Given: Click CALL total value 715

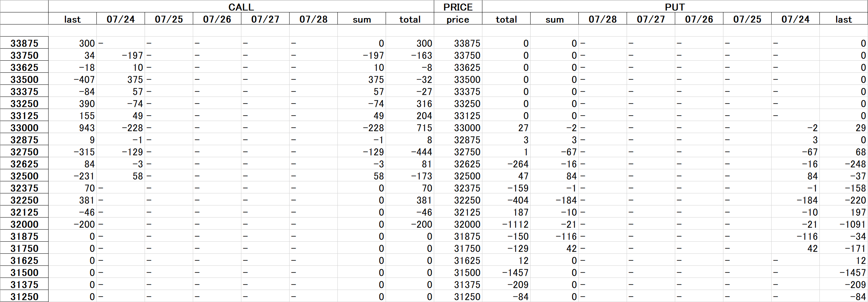Looking at the screenshot, I should (424, 127).
